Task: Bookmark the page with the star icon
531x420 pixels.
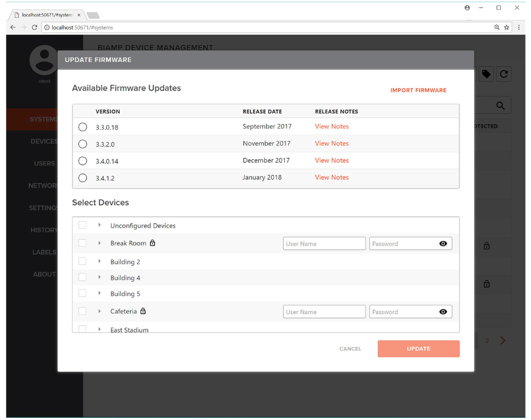Action: [507, 27]
